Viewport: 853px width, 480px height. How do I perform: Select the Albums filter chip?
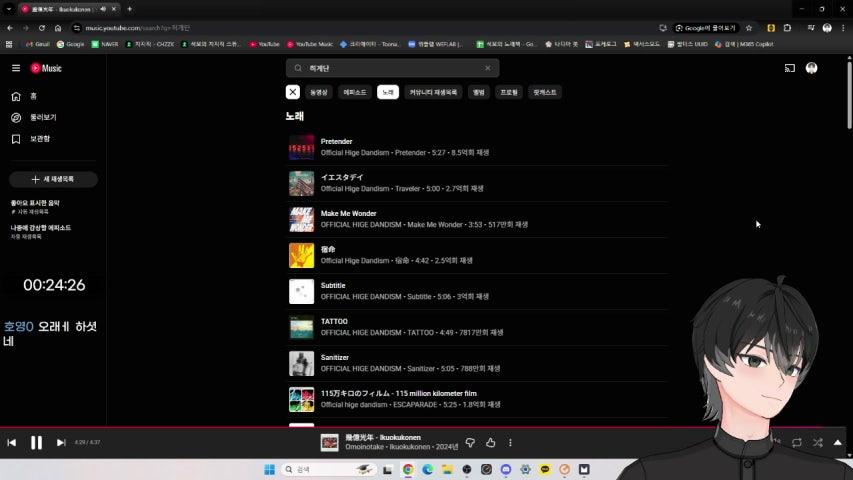(x=479, y=92)
